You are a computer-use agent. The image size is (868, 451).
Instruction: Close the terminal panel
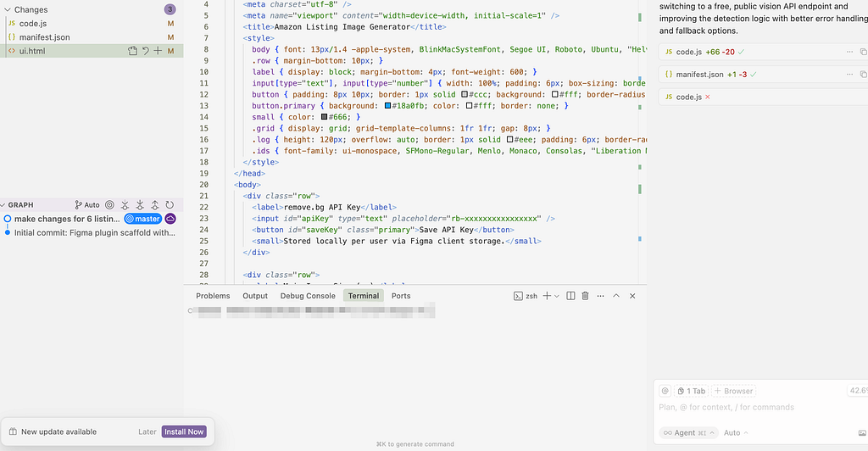[x=632, y=296]
